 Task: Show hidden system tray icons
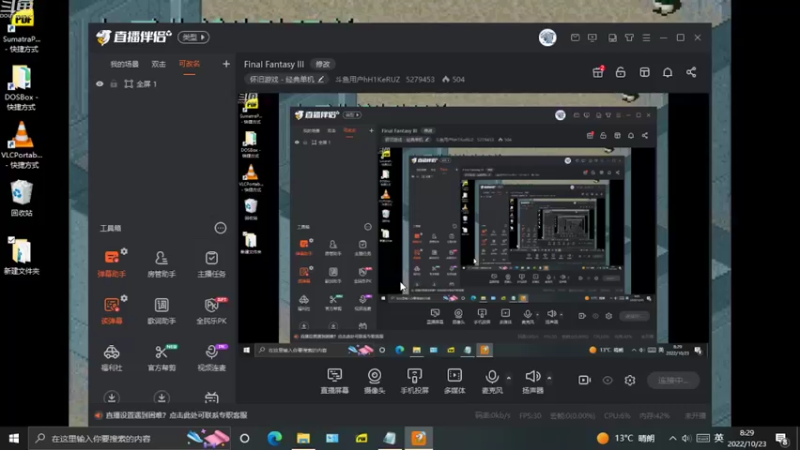tap(672, 438)
